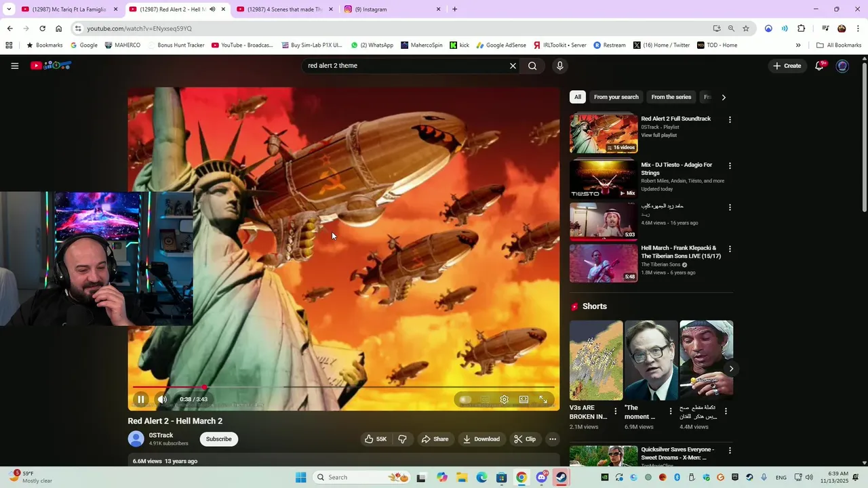Screen dimensions: 868x488
Task: Open the Chrome extensions puzzle icon
Action: pyautogui.click(x=801, y=28)
